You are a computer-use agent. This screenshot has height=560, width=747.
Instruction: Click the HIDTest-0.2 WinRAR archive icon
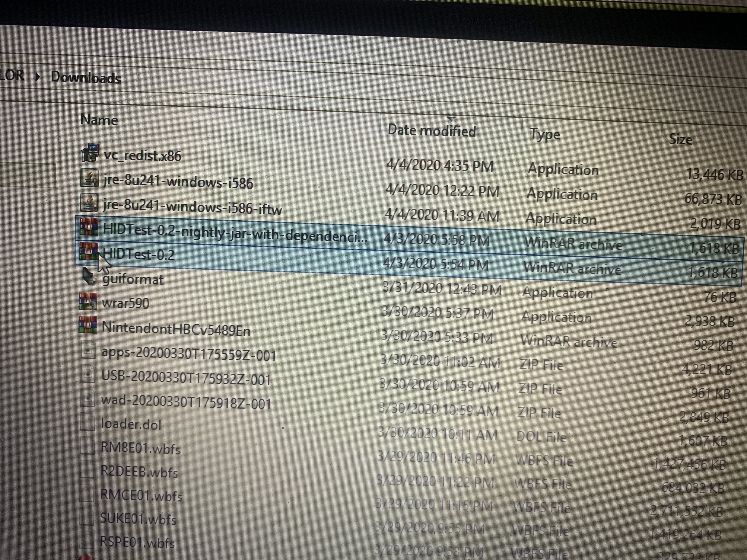pyautogui.click(x=89, y=251)
